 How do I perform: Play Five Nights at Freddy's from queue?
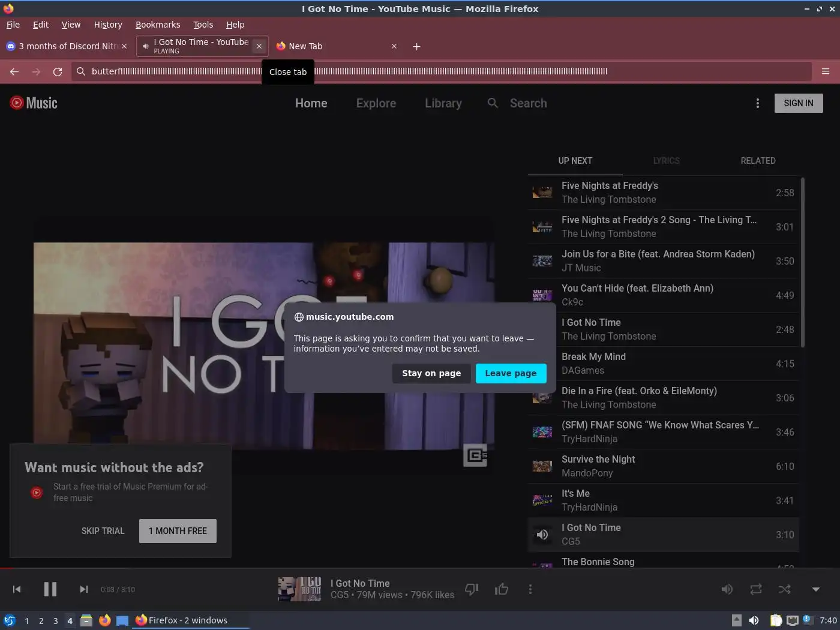(x=663, y=193)
